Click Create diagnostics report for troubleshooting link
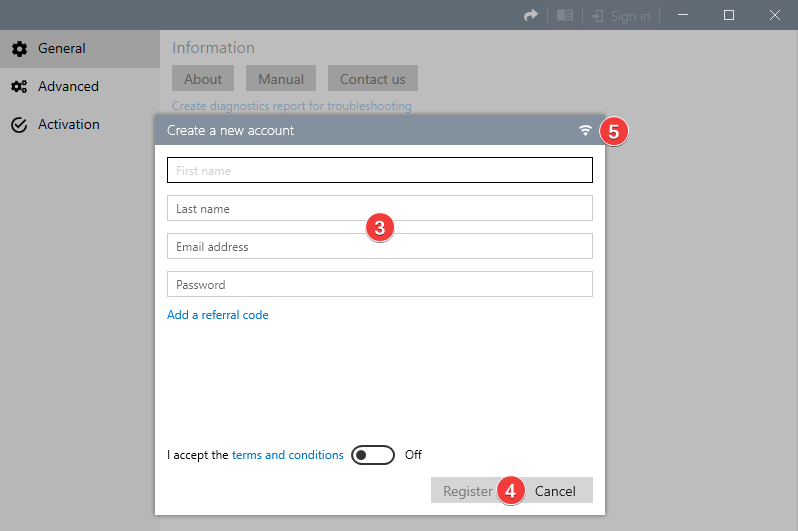 (x=292, y=106)
